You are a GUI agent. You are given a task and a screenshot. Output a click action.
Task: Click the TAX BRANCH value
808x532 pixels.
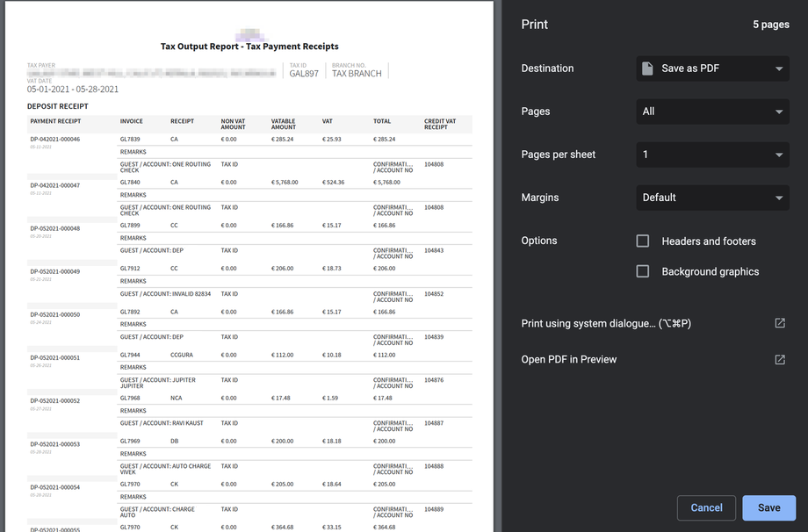[x=357, y=74]
